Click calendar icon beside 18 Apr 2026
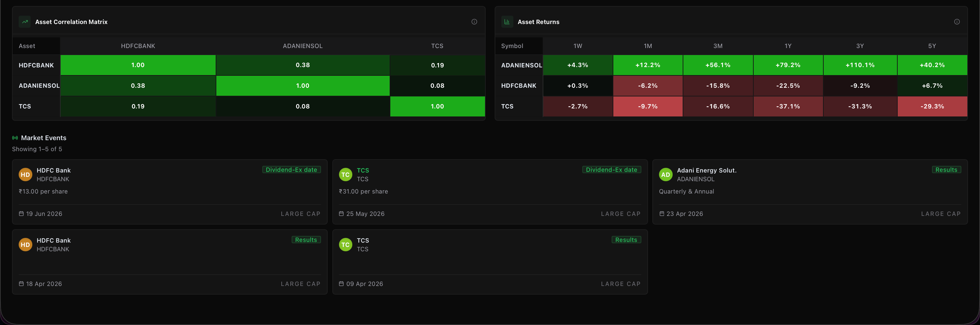Screen dimensions: 980x325 point(21,284)
